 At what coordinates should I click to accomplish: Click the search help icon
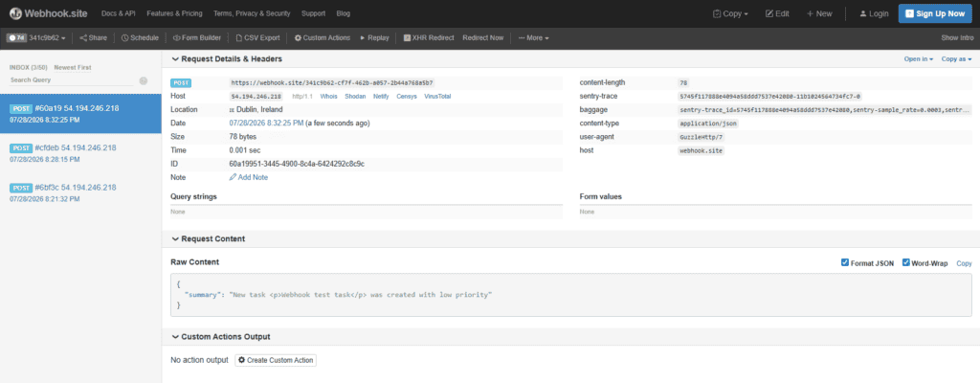(144, 80)
